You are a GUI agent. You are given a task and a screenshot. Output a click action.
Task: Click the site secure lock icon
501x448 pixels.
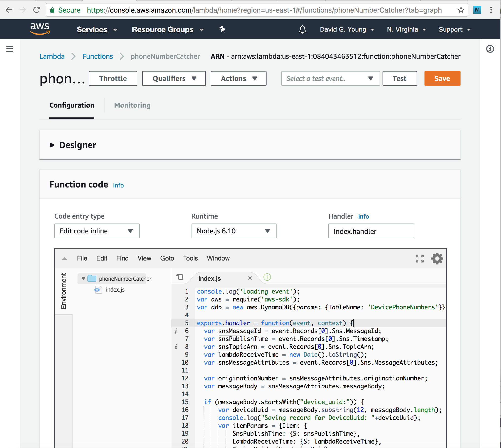(52, 10)
